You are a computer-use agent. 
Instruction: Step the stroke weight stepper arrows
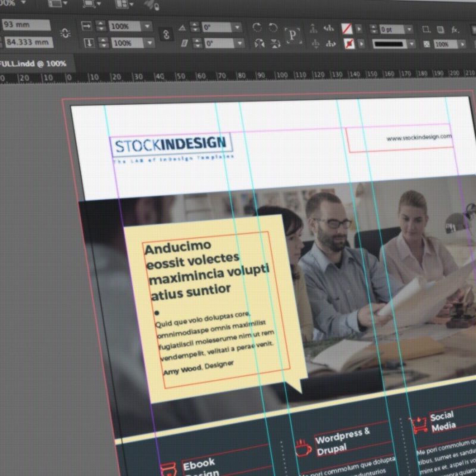pyautogui.click(x=374, y=29)
